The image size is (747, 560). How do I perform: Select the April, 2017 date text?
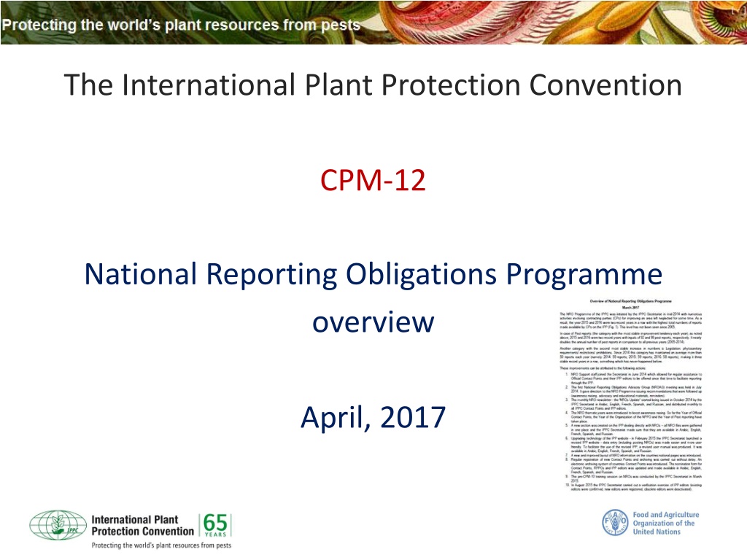[x=373, y=417]
